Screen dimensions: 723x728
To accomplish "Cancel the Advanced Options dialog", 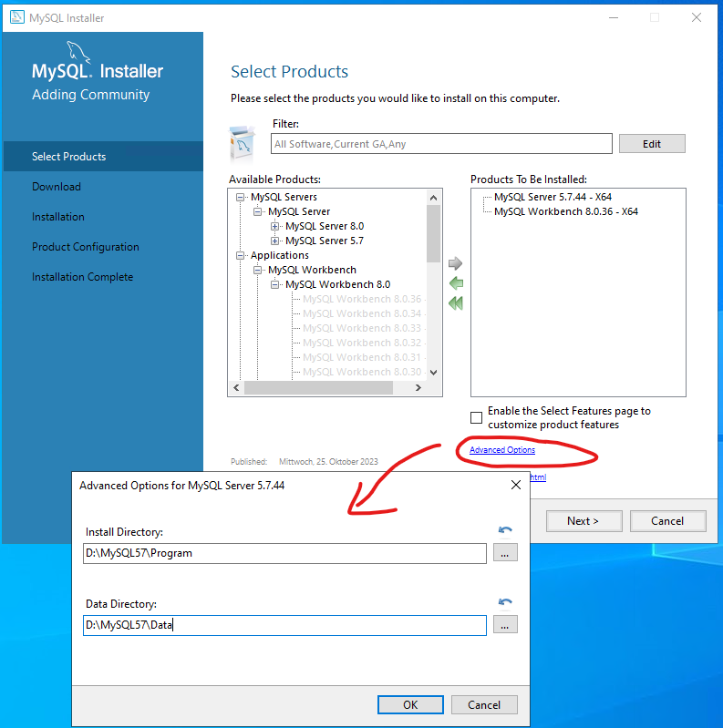I will click(484, 705).
